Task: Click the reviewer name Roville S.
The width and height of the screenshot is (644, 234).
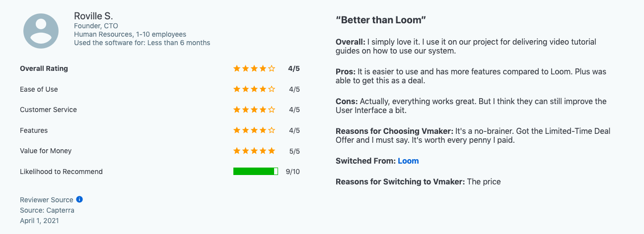Action: [x=93, y=16]
